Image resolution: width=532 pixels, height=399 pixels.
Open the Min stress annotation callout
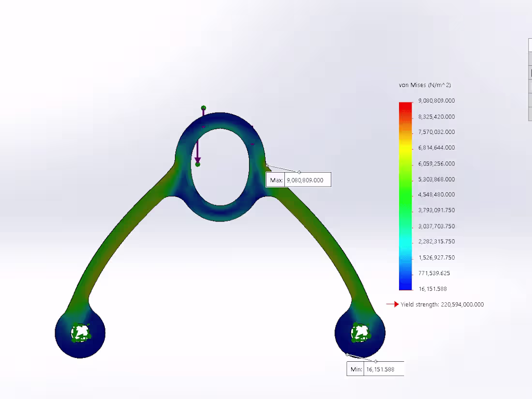coord(375,369)
